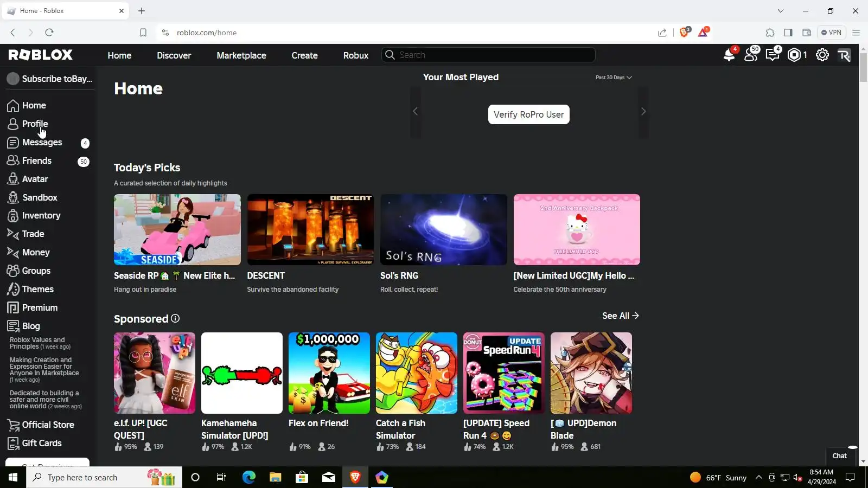Open the Brave main menu icon

[856, 33]
